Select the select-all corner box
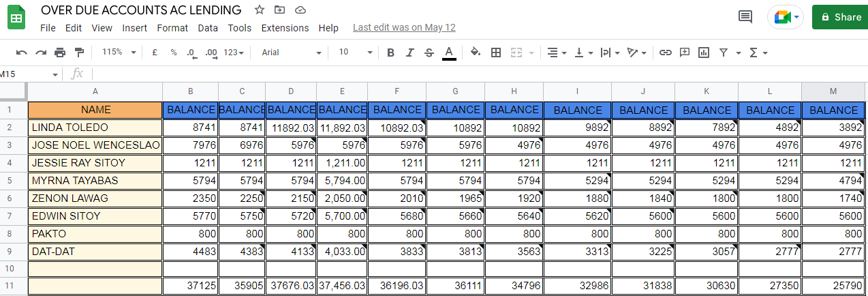The image size is (868, 296). pos(12,91)
